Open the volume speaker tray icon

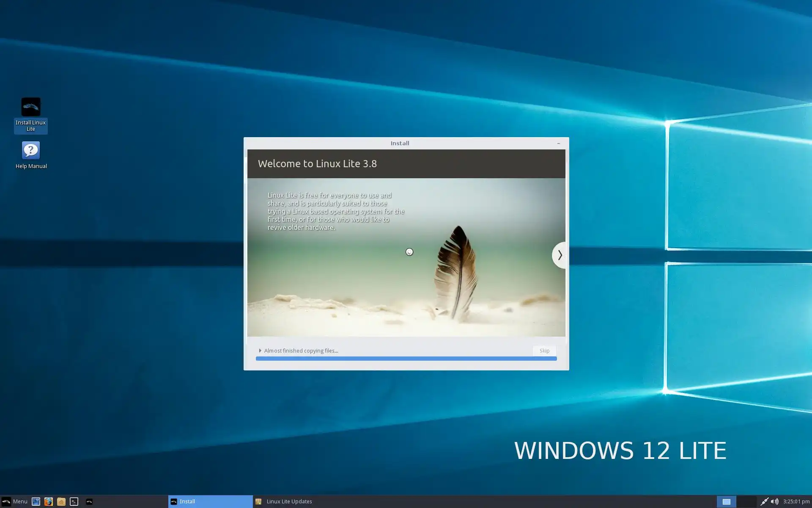tap(774, 502)
